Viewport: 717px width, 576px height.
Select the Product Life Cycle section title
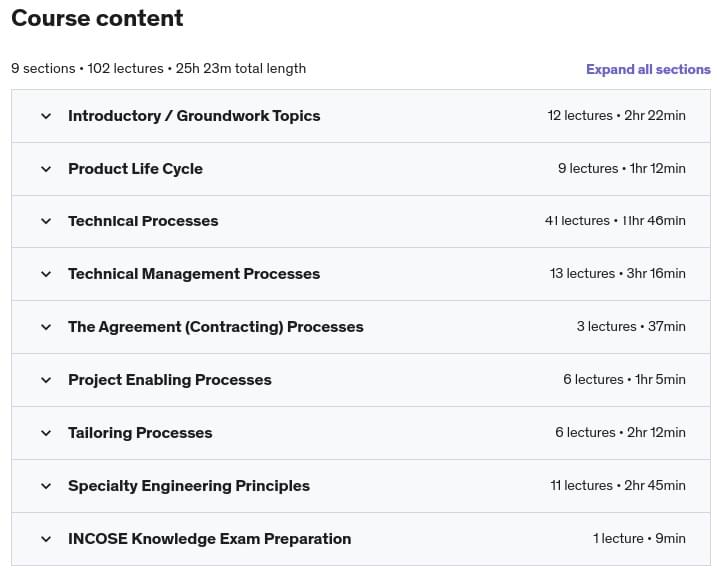coord(135,169)
